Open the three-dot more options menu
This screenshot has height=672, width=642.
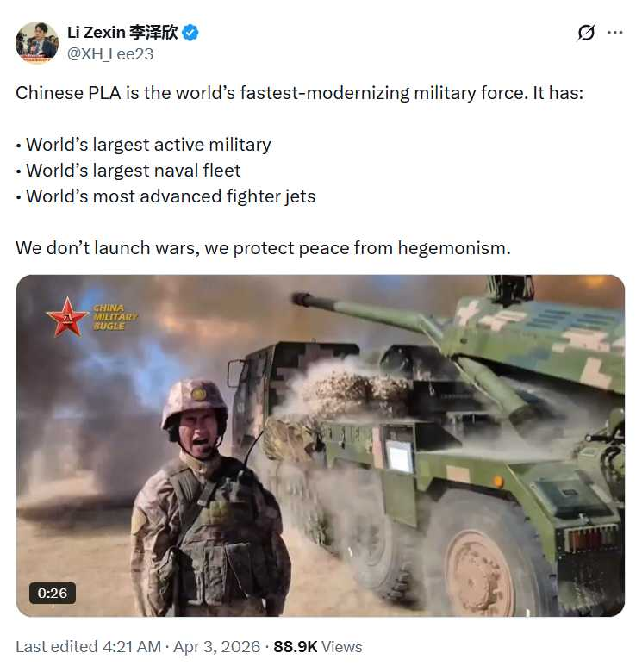pos(615,33)
